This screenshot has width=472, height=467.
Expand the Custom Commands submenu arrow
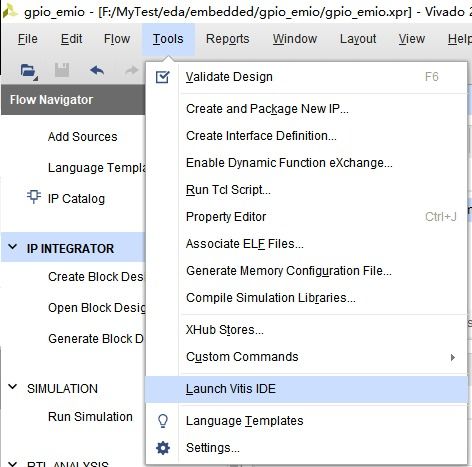tap(453, 357)
